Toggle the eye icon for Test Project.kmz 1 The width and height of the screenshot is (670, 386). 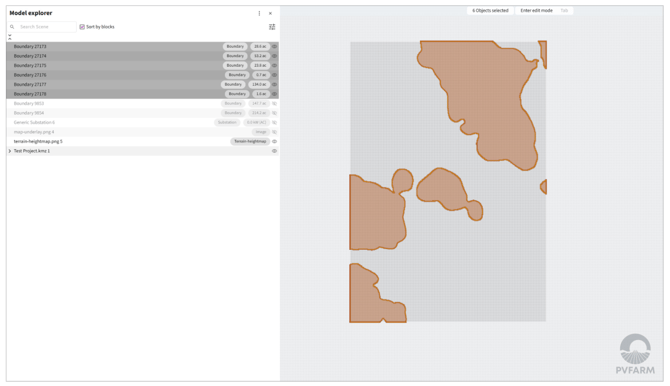pyautogui.click(x=274, y=151)
